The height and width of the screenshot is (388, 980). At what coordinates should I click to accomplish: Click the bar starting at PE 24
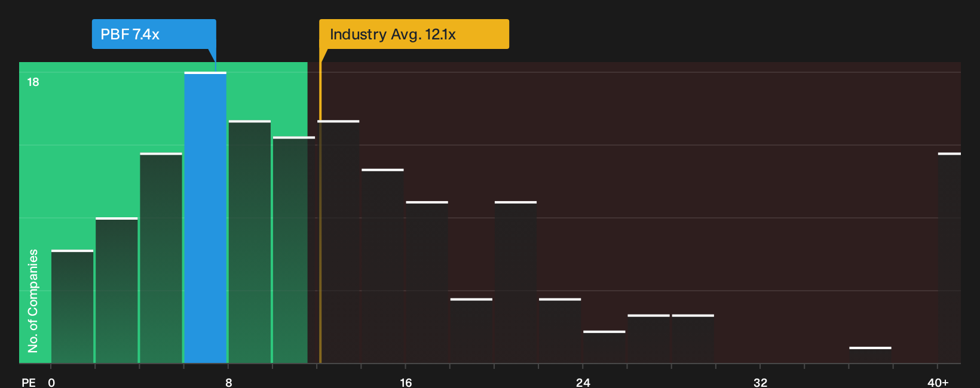point(604,347)
